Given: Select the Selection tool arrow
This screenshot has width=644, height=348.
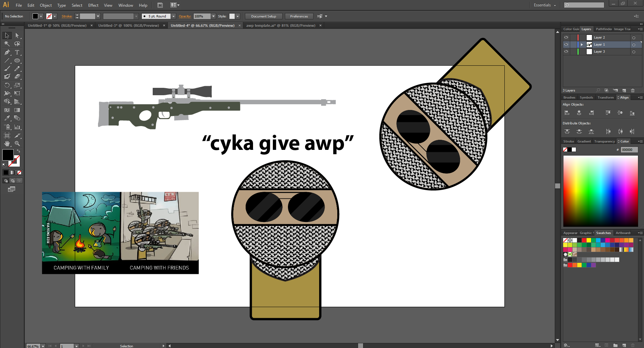Looking at the screenshot, I should 7,36.
